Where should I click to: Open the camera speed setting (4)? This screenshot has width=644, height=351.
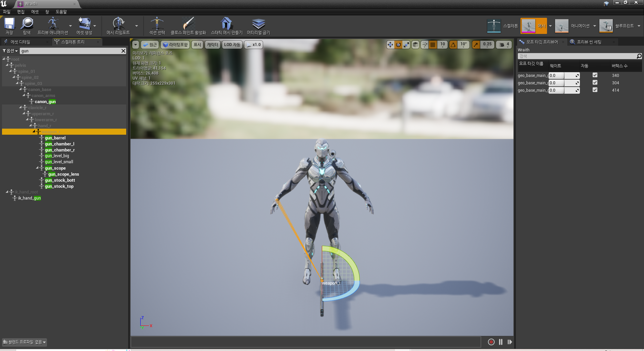tap(504, 45)
